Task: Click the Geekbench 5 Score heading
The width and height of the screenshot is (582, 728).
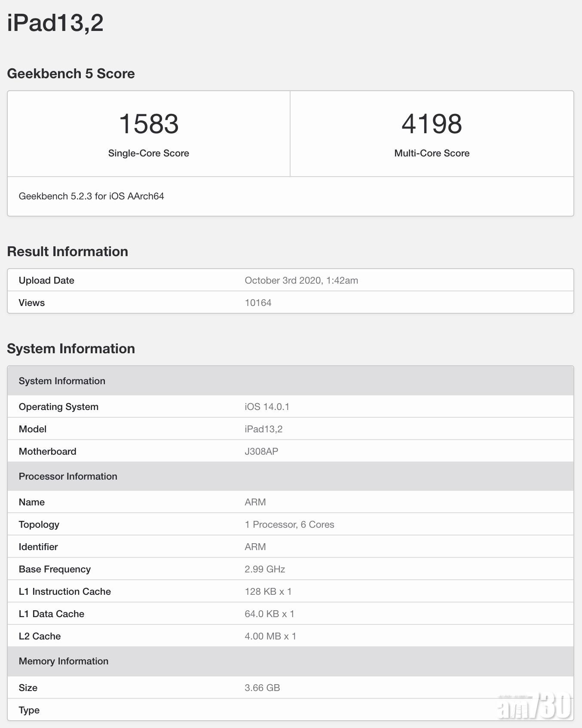Action: [71, 73]
